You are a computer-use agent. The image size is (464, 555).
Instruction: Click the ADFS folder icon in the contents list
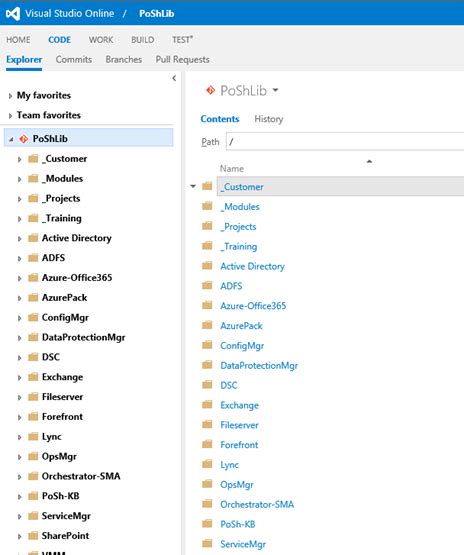pos(207,285)
